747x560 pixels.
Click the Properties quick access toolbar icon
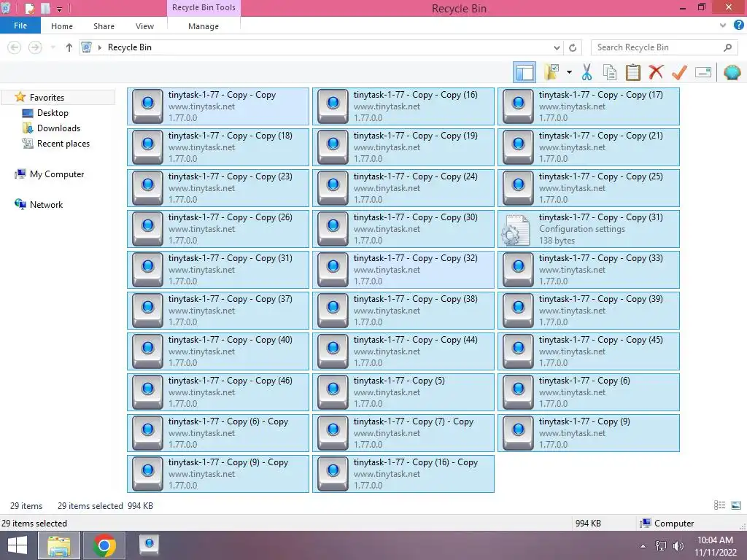point(29,8)
